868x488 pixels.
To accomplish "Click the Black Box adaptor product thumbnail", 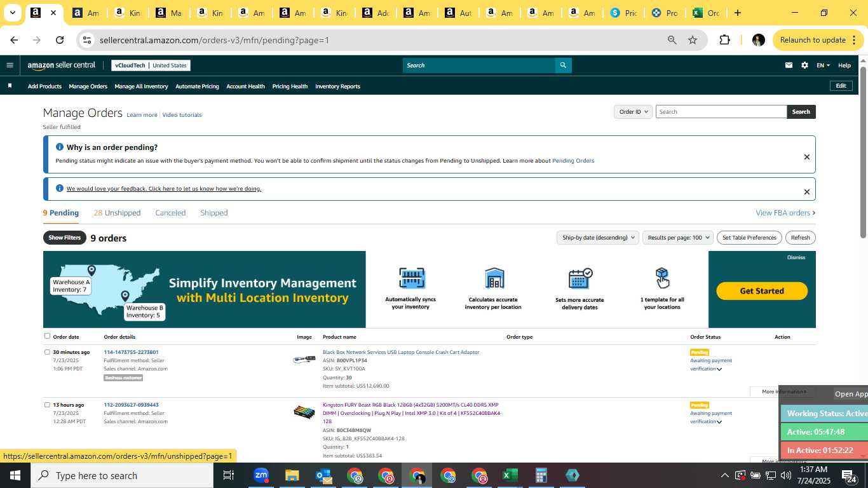I will pyautogui.click(x=304, y=360).
